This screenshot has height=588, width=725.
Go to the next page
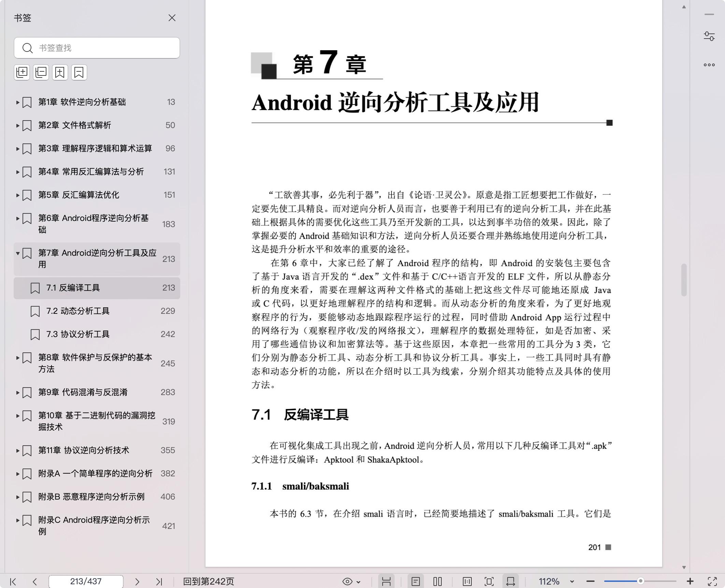[x=137, y=582]
